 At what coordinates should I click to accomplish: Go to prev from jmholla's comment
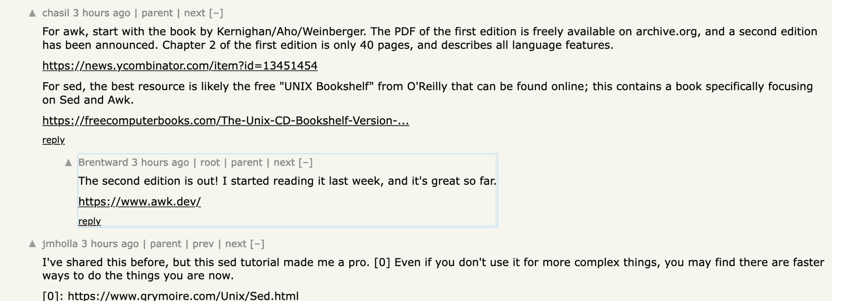pyautogui.click(x=203, y=244)
